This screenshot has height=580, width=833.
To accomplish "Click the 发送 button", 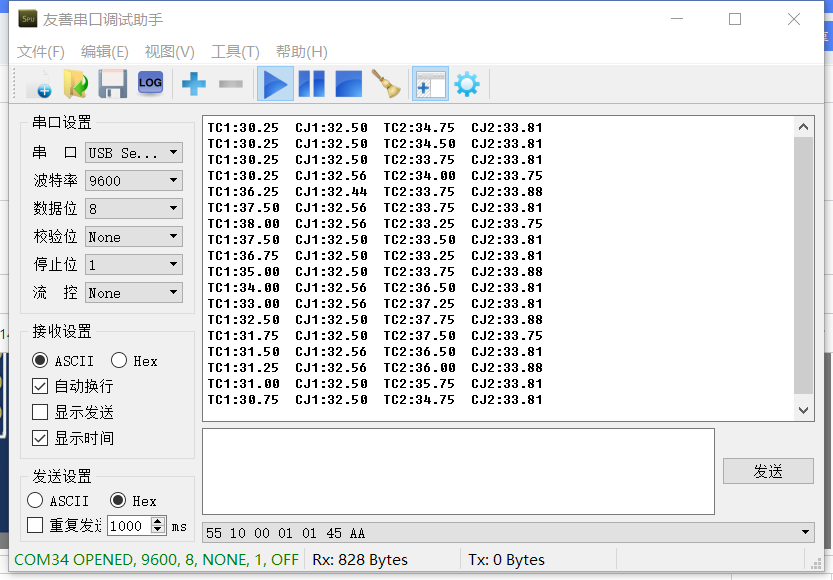I will point(767,471).
